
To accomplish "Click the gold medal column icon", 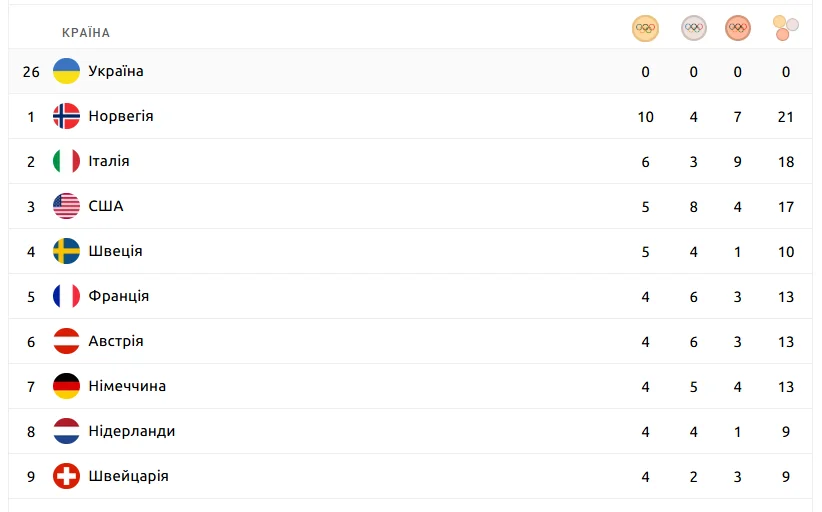I will pos(645,28).
